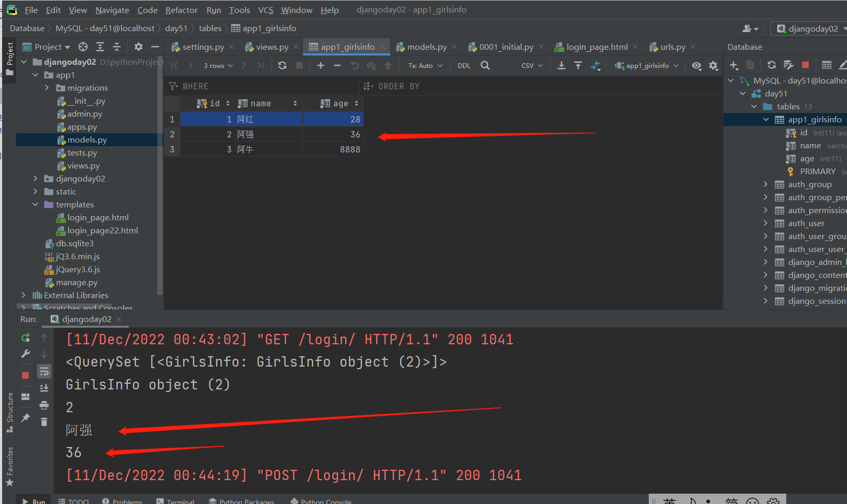
Task: Submit pending changes to the database
Action: [388, 65]
